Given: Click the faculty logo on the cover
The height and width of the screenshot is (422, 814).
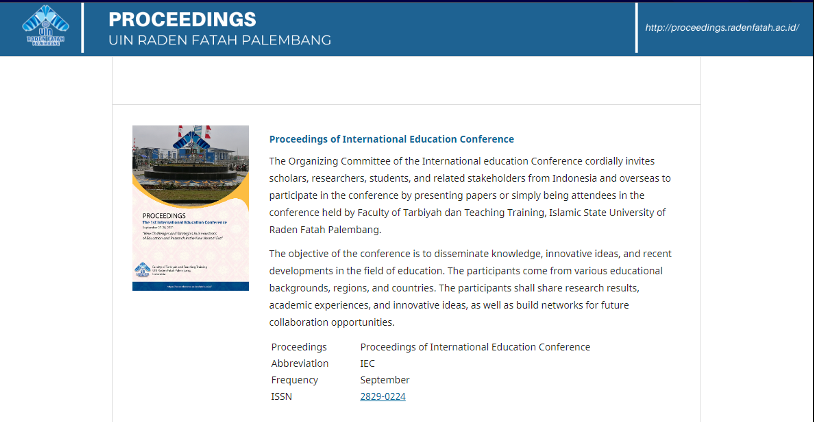Looking at the screenshot, I should [x=142, y=267].
